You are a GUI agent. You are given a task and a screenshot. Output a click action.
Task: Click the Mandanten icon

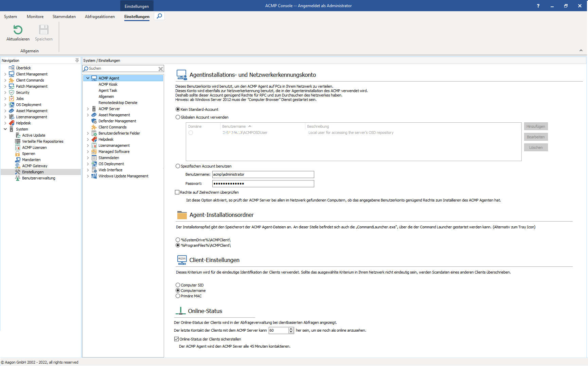[x=18, y=160]
